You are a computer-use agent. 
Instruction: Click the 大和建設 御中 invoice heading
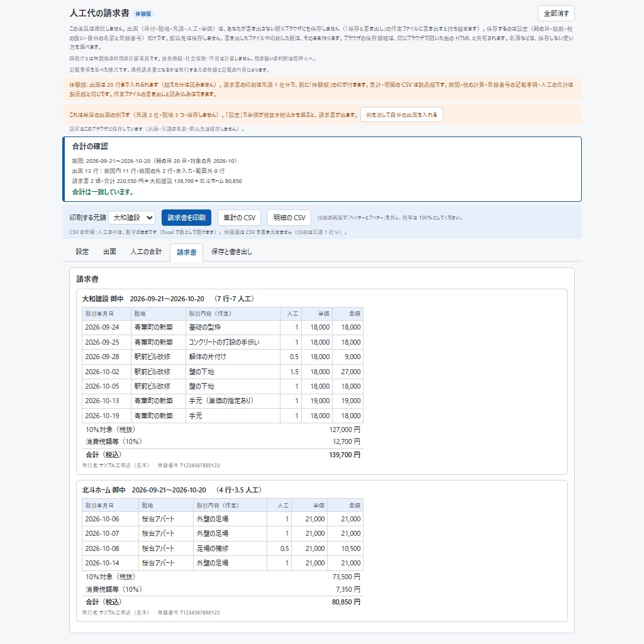[x=103, y=299]
